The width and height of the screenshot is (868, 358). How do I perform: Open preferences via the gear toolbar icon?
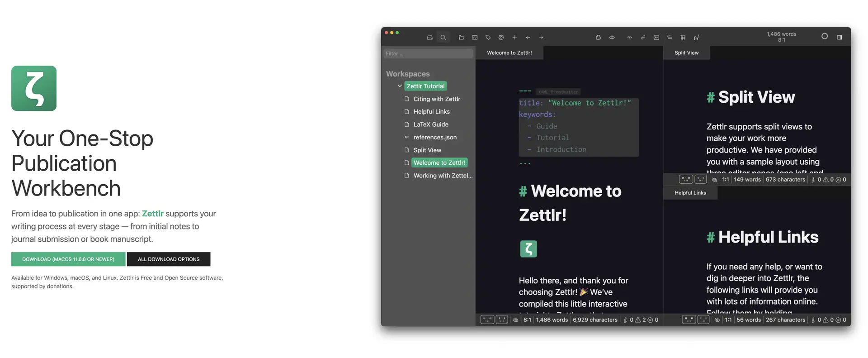501,38
